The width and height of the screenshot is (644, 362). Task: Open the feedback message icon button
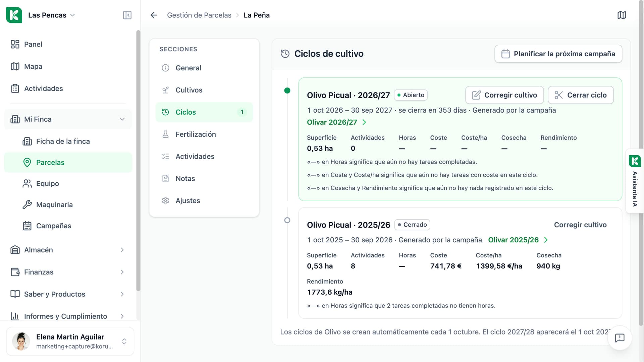[x=620, y=338]
